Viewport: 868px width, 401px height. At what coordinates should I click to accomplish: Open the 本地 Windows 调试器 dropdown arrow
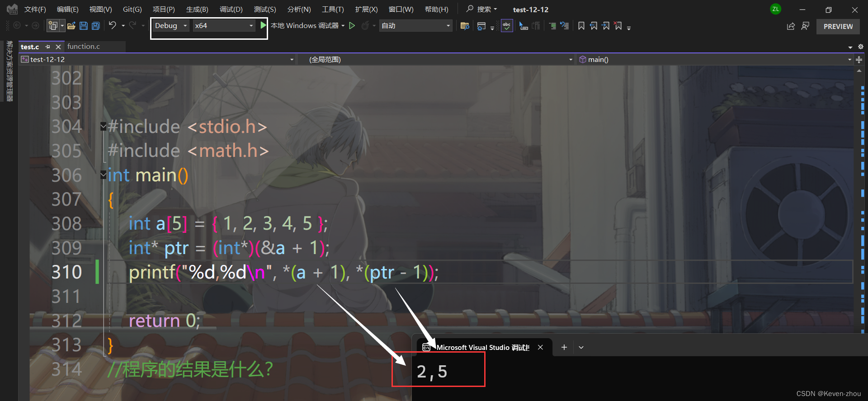(x=343, y=26)
